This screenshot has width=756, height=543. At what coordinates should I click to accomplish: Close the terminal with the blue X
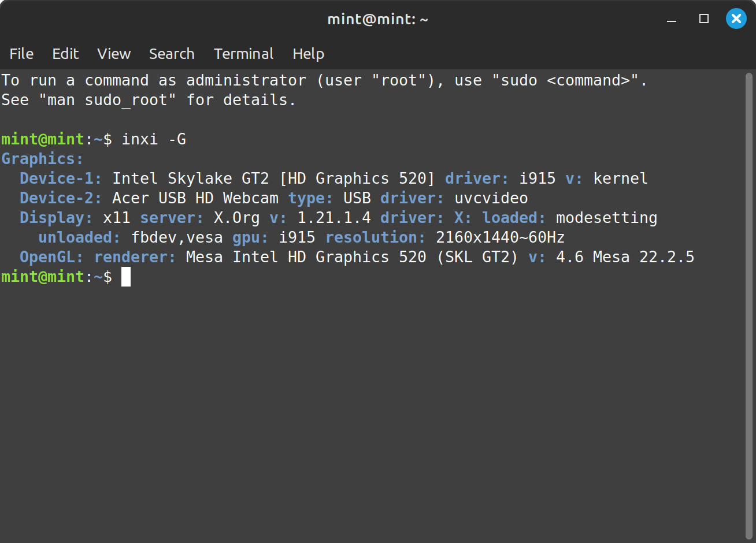736,18
